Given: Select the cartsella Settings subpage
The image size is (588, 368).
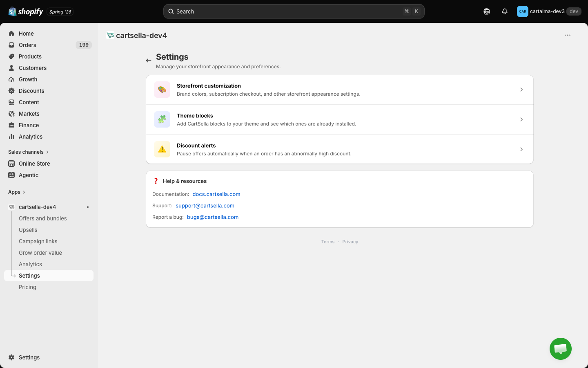Looking at the screenshot, I should click(49, 276).
